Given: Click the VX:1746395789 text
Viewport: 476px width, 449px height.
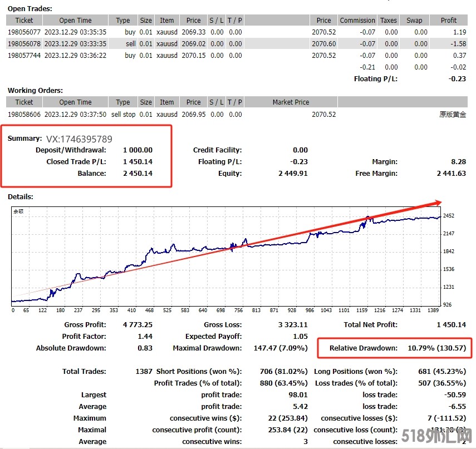Looking at the screenshot, I should point(79,139).
